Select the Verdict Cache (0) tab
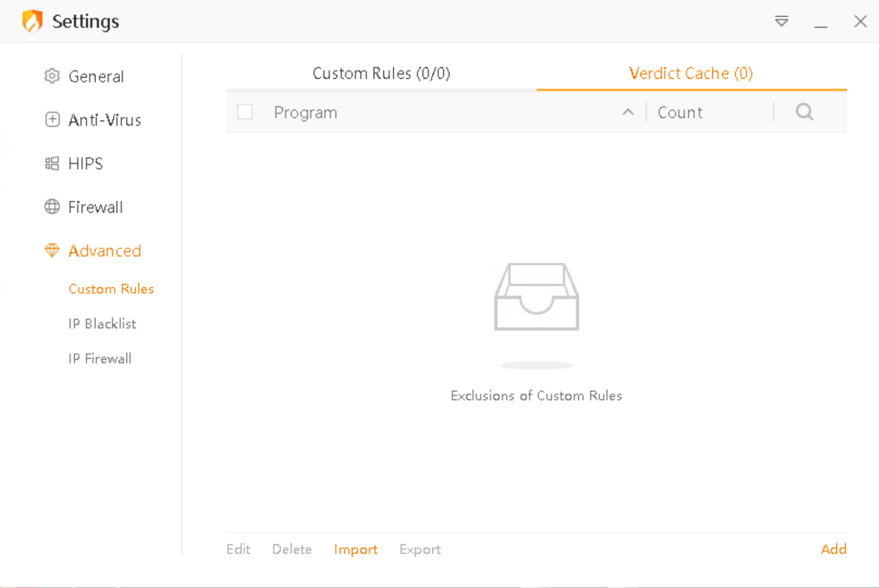The width and height of the screenshot is (879, 588). 690,74
